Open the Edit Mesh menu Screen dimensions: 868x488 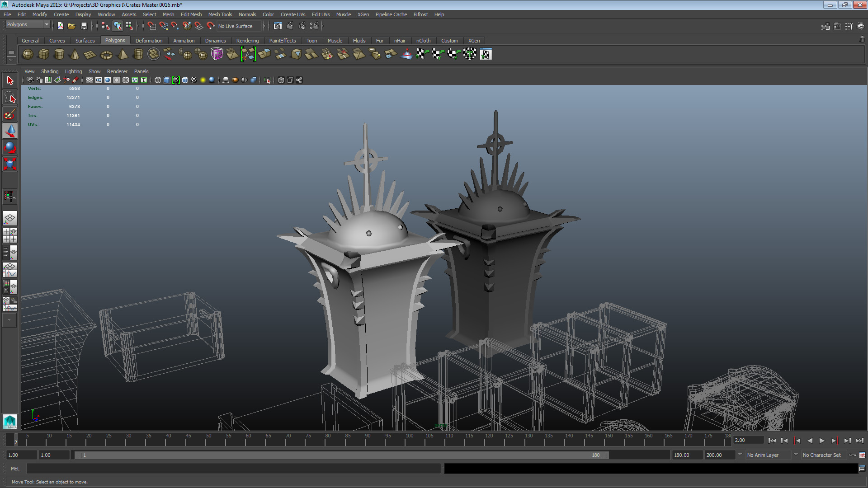pos(191,14)
